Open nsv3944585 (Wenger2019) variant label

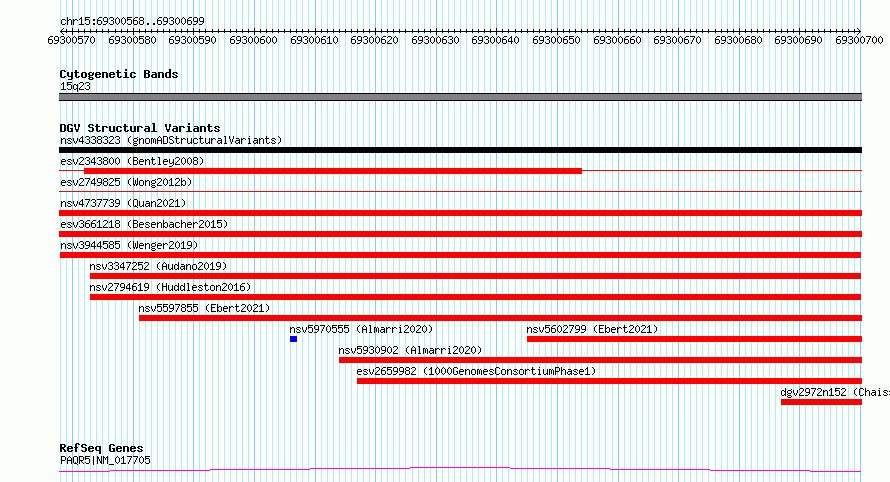pos(129,245)
